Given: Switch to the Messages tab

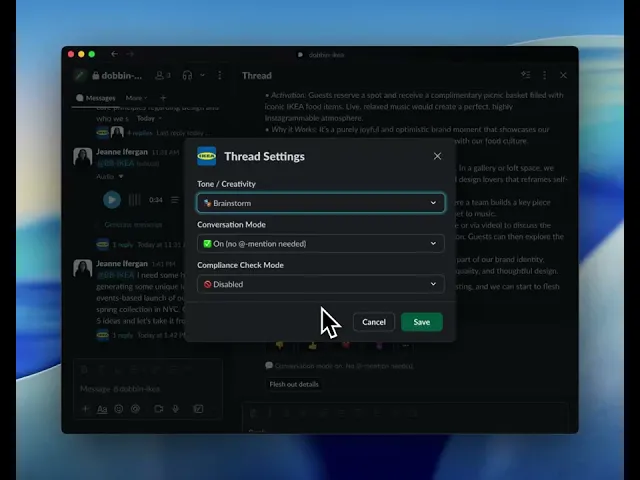Looking at the screenshot, I should (96, 98).
